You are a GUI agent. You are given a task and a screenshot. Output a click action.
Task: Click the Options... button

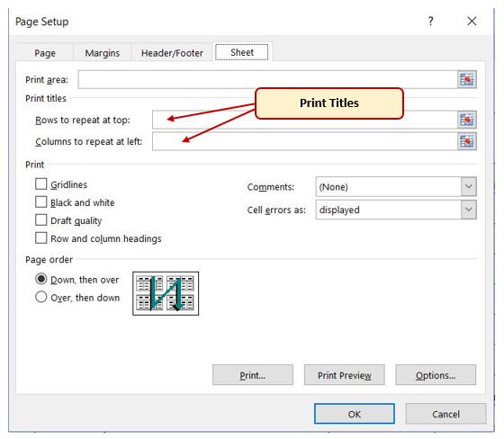coord(436,375)
